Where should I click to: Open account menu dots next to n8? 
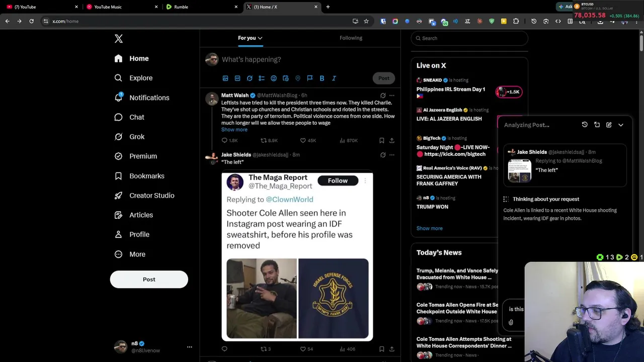pyautogui.click(x=190, y=347)
